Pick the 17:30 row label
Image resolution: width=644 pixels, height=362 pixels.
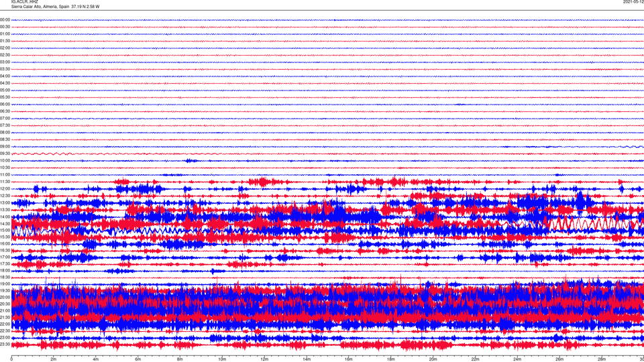pyautogui.click(x=5, y=264)
